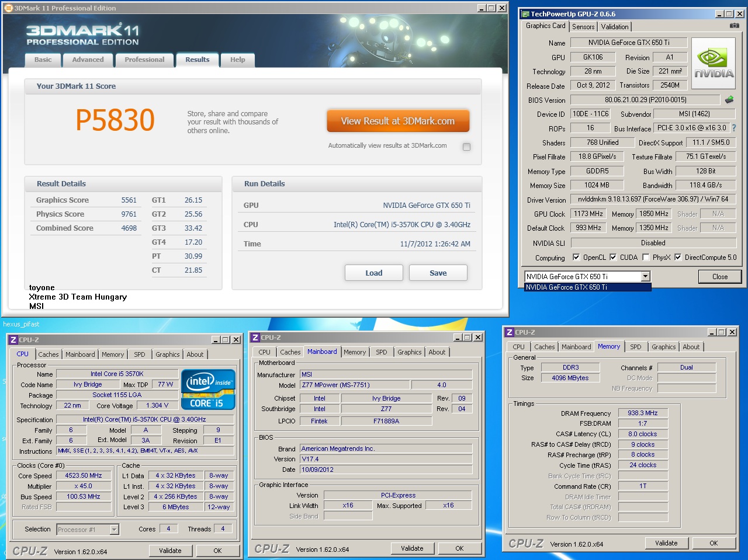Switch to the Sensors tab in GPU-Z

583,27
